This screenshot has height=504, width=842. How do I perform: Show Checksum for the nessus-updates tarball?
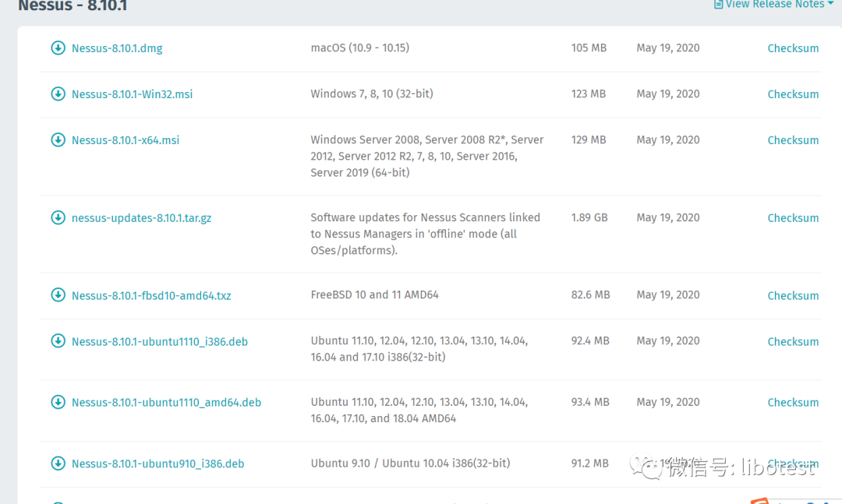point(793,218)
